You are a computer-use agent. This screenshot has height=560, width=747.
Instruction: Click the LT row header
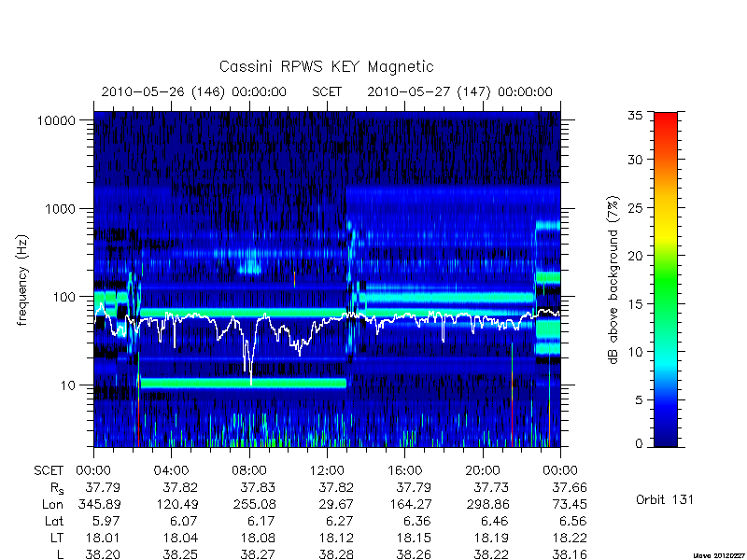tap(57, 538)
